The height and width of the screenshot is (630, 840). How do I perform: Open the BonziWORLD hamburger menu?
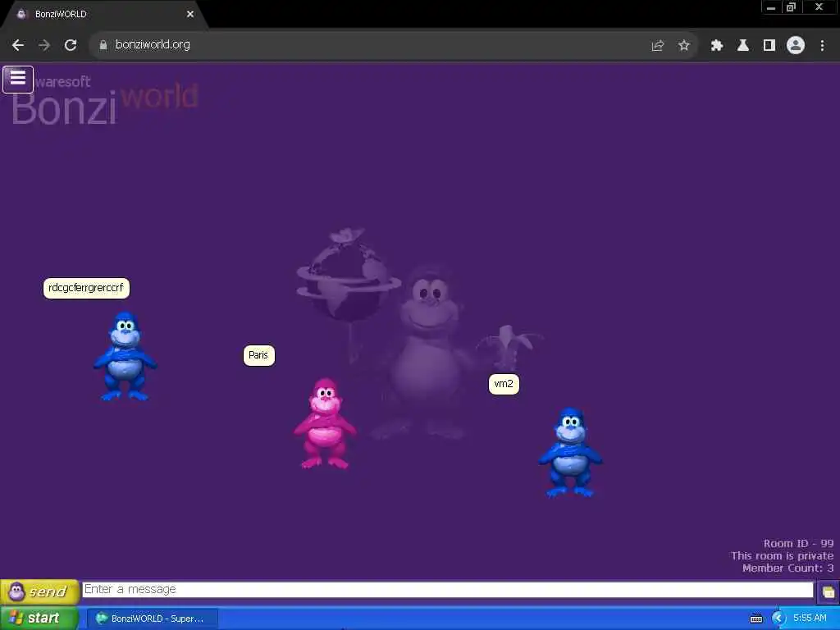tap(18, 80)
